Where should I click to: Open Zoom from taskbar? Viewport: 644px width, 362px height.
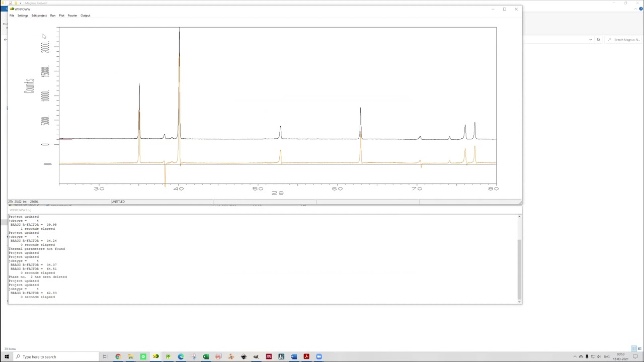coord(319,356)
